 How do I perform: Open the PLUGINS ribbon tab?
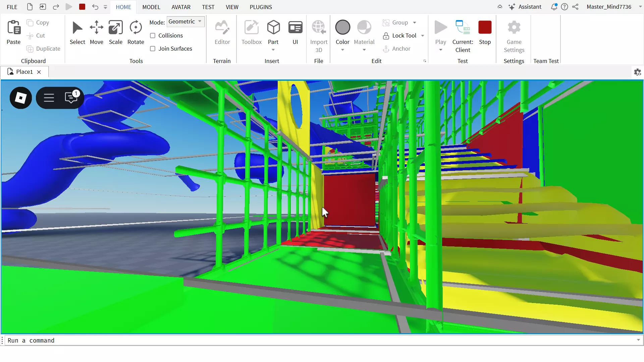point(261,7)
